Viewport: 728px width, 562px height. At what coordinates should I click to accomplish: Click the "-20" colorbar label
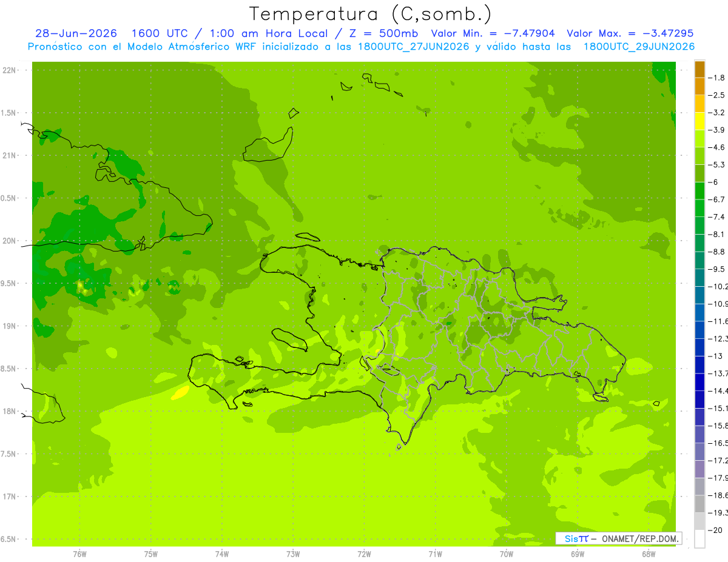716,530
